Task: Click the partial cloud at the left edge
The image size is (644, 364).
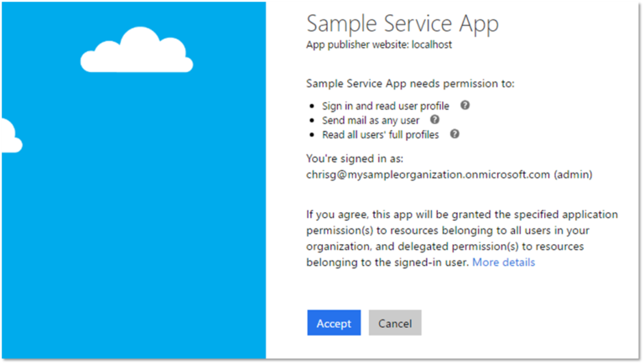Action: click(9, 137)
